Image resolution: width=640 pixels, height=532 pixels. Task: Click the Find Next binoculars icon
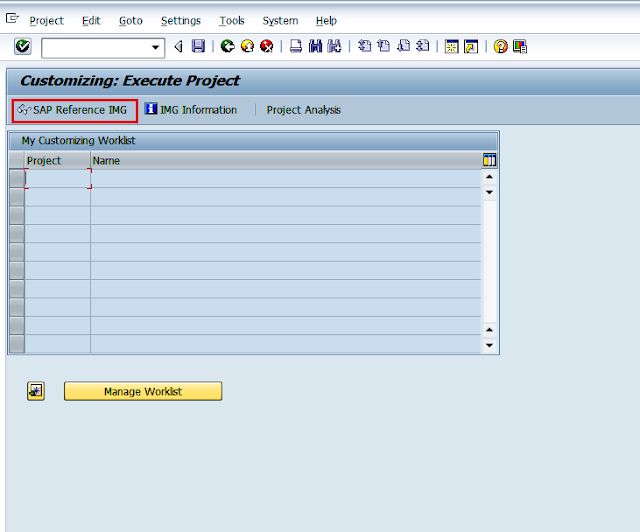[x=335, y=46]
